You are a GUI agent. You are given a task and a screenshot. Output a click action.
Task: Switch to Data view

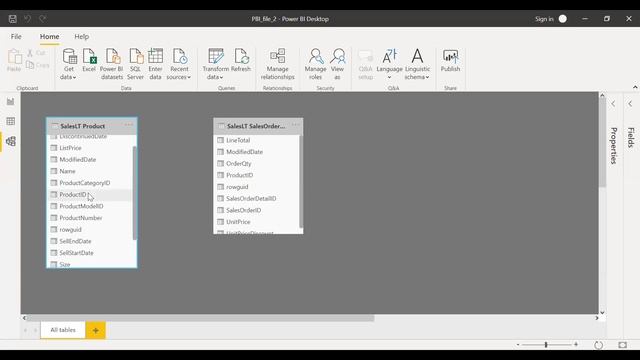point(11,121)
